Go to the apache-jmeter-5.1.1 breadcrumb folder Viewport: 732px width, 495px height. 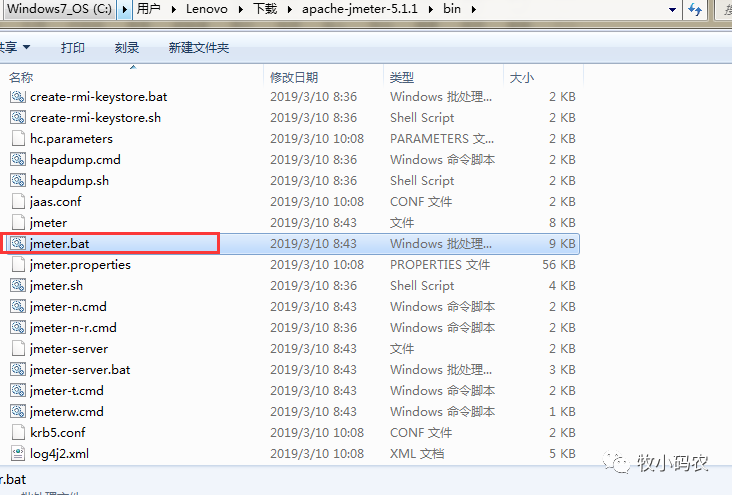pos(360,9)
